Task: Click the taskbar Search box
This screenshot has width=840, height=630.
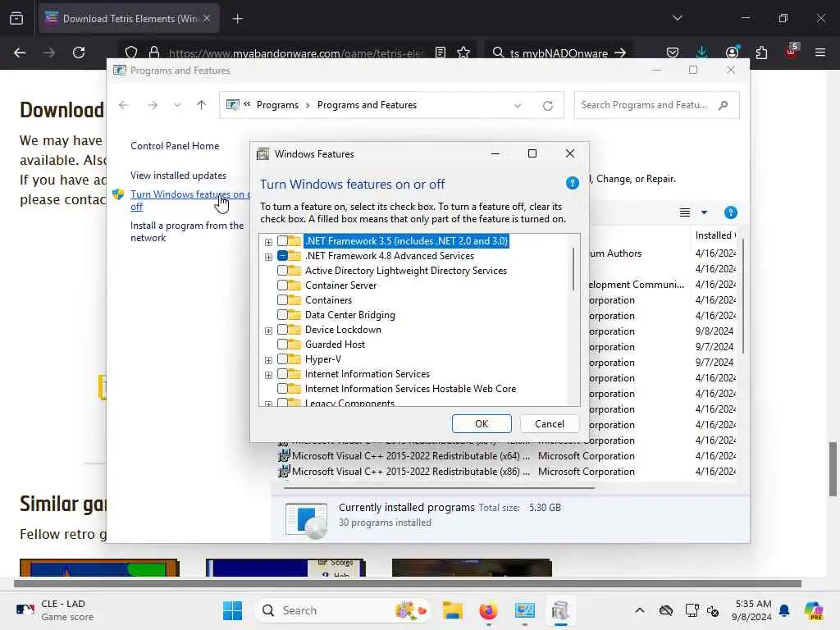Action: pos(343,610)
